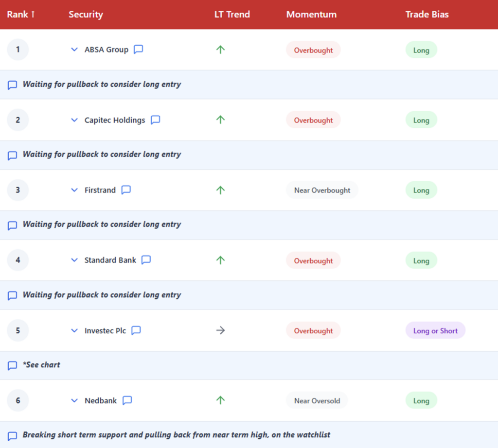This screenshot has width=498, height=448.
Task: Toggle the chevron beside Standard Bank
Action: point(74,260)
